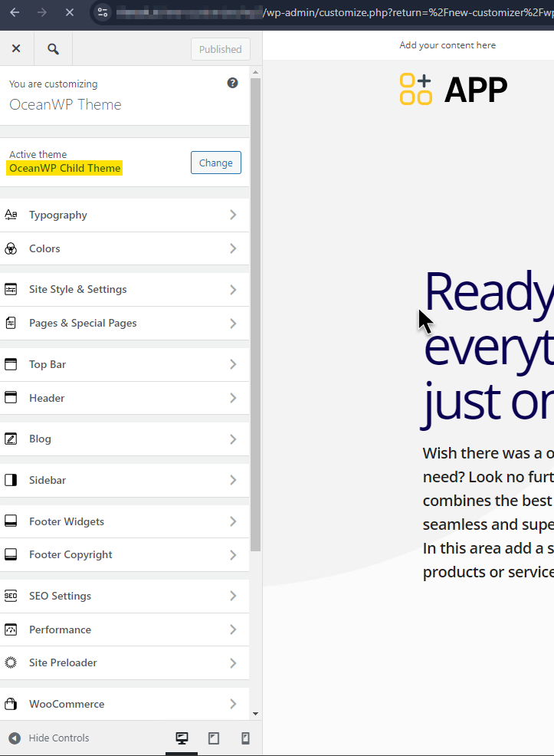Click the Header section icon
This screenshot has height=756, width=554.
pyautogui.click(x=11, y=398)
